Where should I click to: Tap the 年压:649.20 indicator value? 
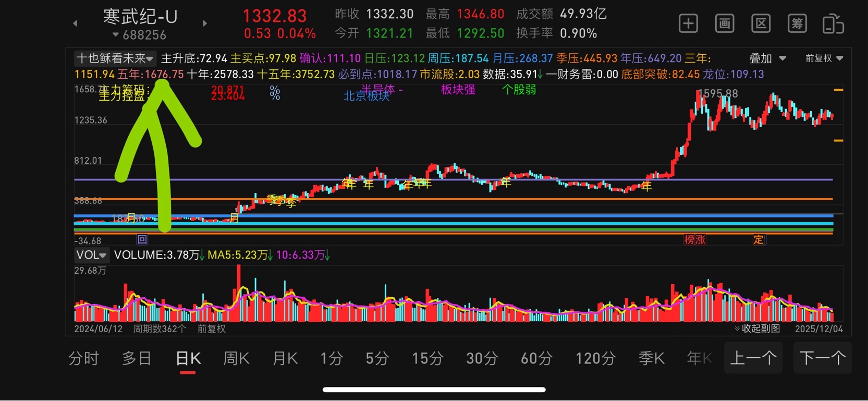(x=651, y=58)
